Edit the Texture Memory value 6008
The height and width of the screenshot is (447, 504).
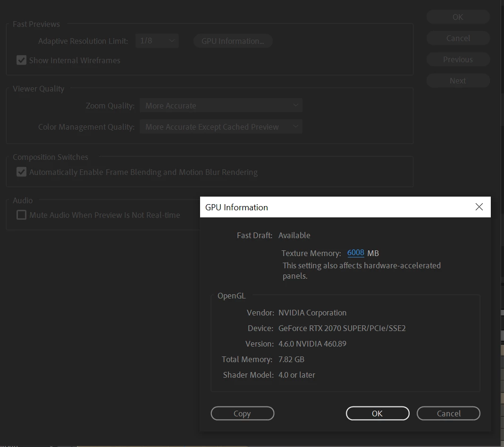click(355, 253)
